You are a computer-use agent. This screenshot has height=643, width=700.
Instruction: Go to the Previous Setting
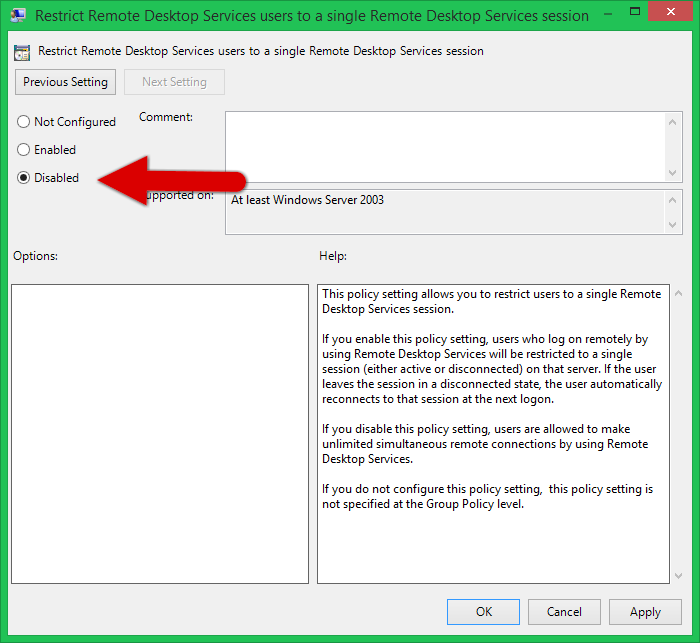[66, 82]
